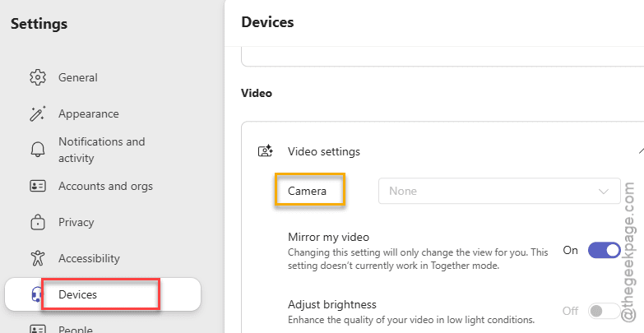Click the Devices headset icon
The height and width of the screenshot is (333, 644).
tap(37, 294)
